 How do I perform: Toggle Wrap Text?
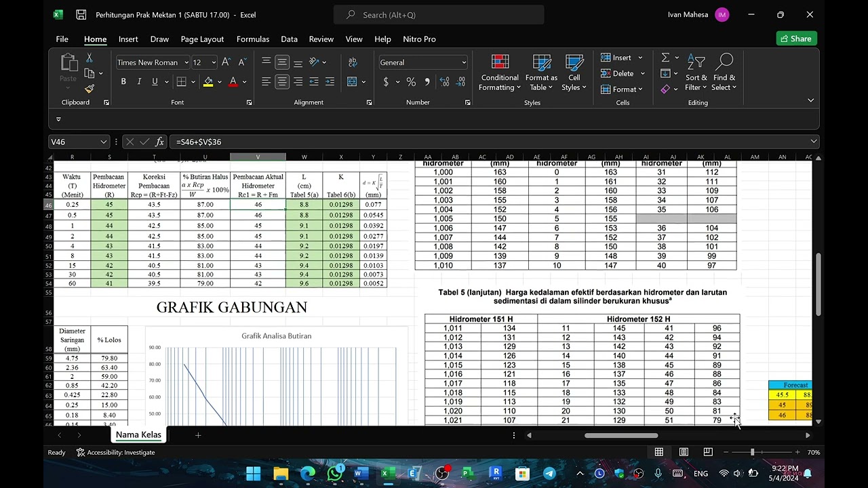(353, 62)
